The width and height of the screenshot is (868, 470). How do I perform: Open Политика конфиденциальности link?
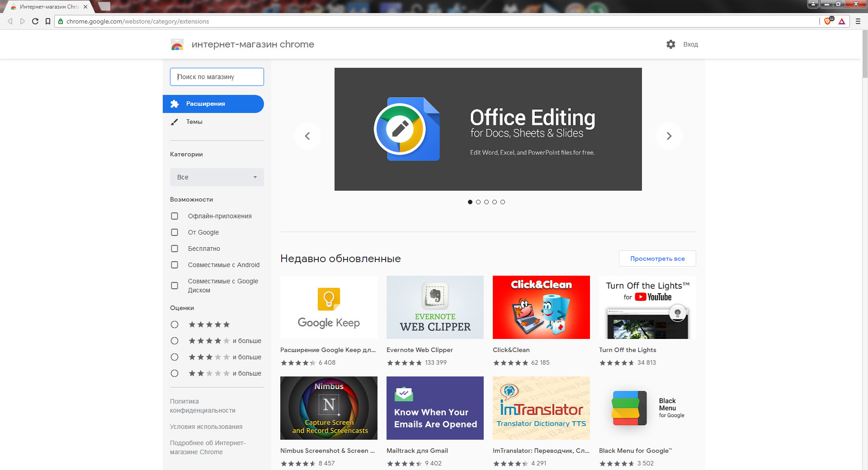[203, 406]
